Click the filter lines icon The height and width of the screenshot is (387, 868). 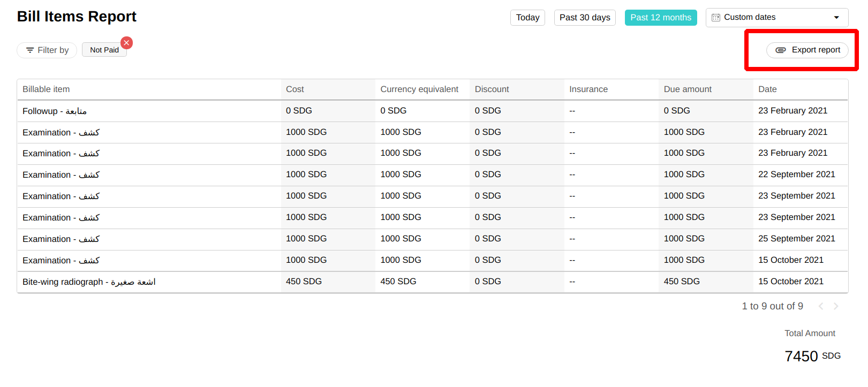pyautogui.click(x=30, y=50)
